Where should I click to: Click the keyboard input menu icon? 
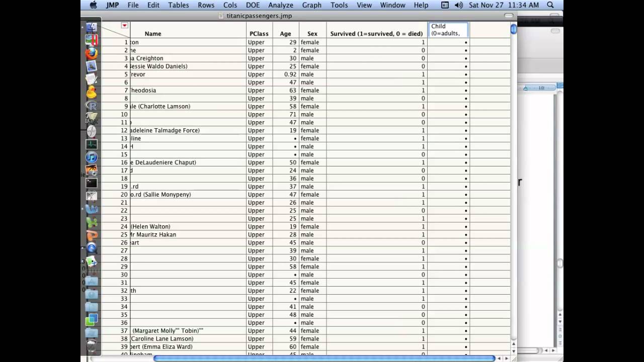point(445,5)
